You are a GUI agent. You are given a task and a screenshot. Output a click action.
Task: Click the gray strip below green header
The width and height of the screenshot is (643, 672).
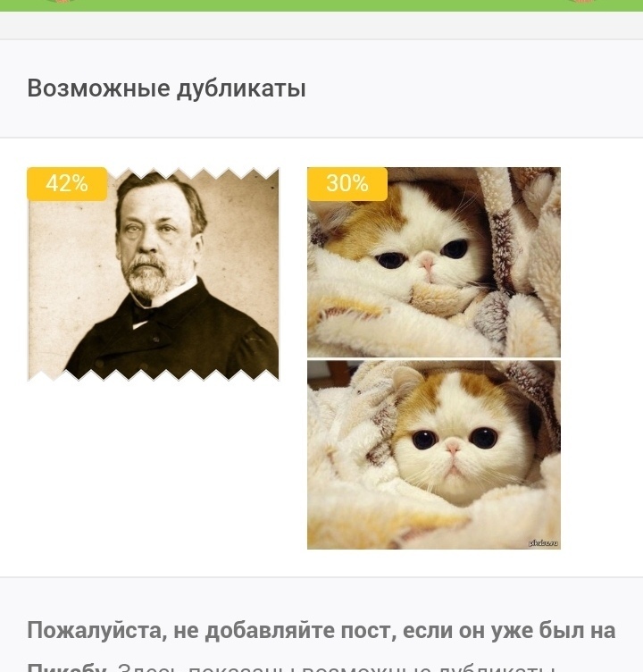[x=321, y=25]
